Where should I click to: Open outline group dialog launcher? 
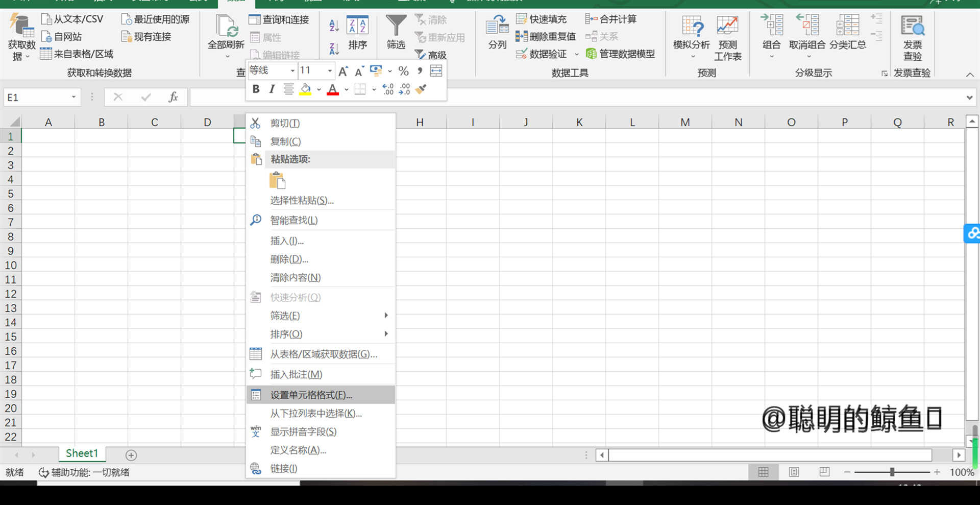coord(884,74)
